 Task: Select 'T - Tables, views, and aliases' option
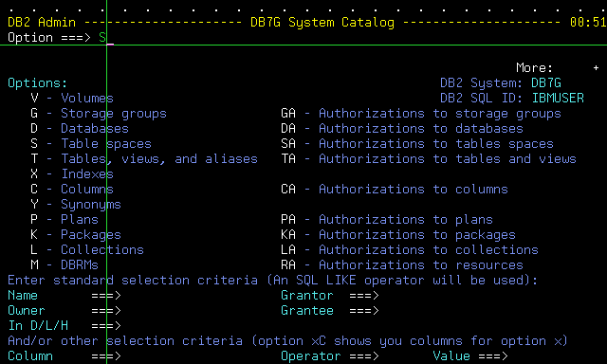point(144,158)
